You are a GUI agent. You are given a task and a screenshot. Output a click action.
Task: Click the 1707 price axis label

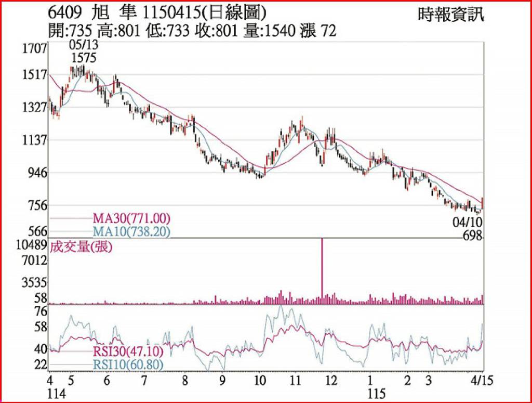point(35,49)
